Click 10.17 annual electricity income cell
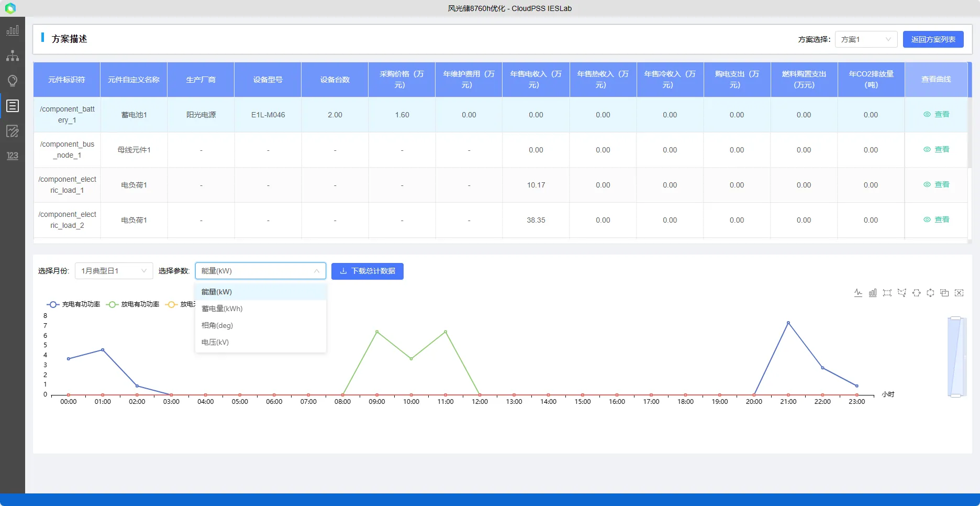This screenshot has width=980, height=506. click(x=536, y=185)
